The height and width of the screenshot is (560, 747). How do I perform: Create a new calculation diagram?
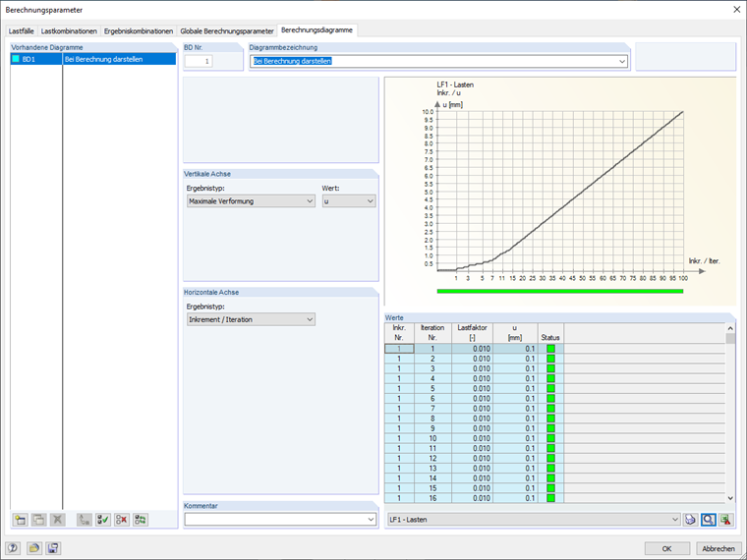pos(21,520)
